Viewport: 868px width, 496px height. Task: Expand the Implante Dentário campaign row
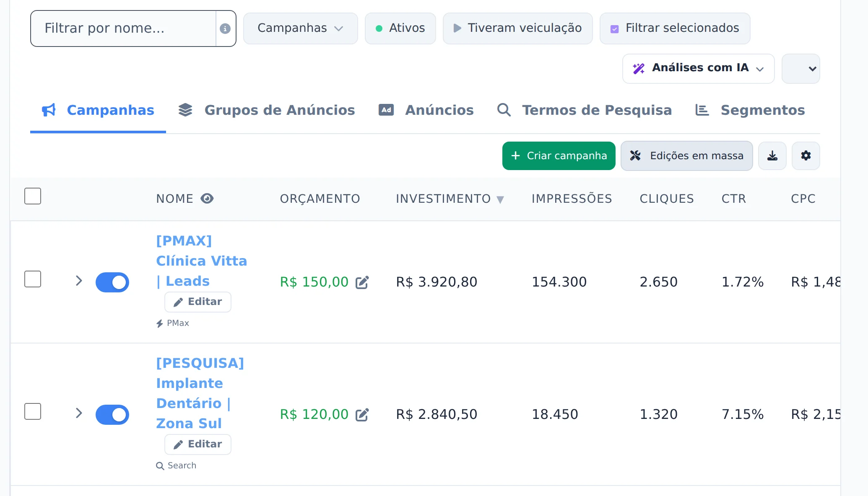(79, 413)
